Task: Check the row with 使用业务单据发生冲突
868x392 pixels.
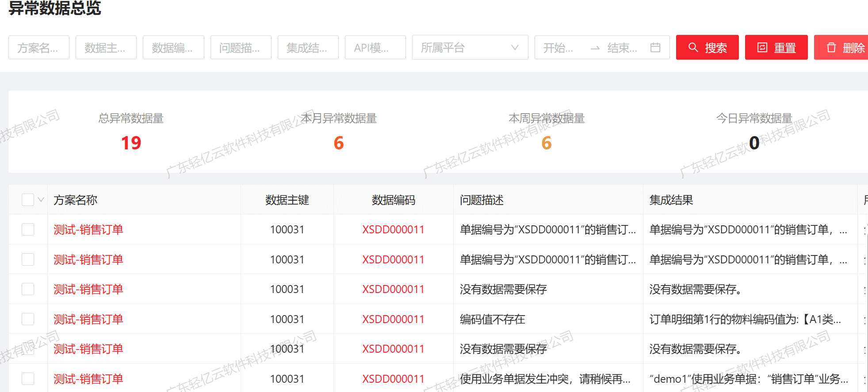Action: [28, 379]
